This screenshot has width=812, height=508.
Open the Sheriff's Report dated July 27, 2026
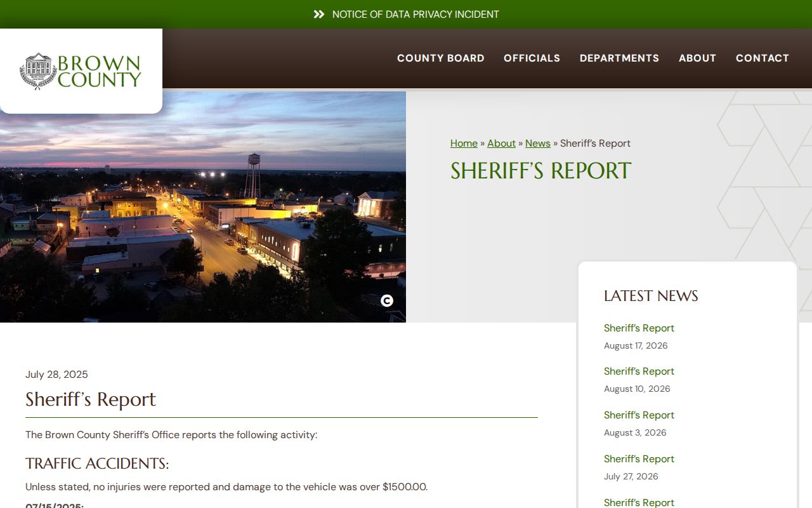[x=639, y=459]
